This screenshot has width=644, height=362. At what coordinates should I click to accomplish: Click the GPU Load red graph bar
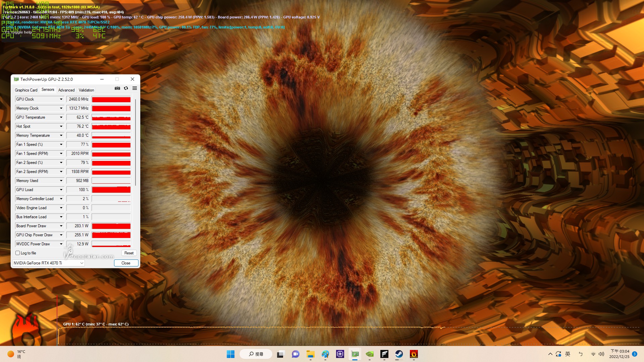(x=111, y=190)
